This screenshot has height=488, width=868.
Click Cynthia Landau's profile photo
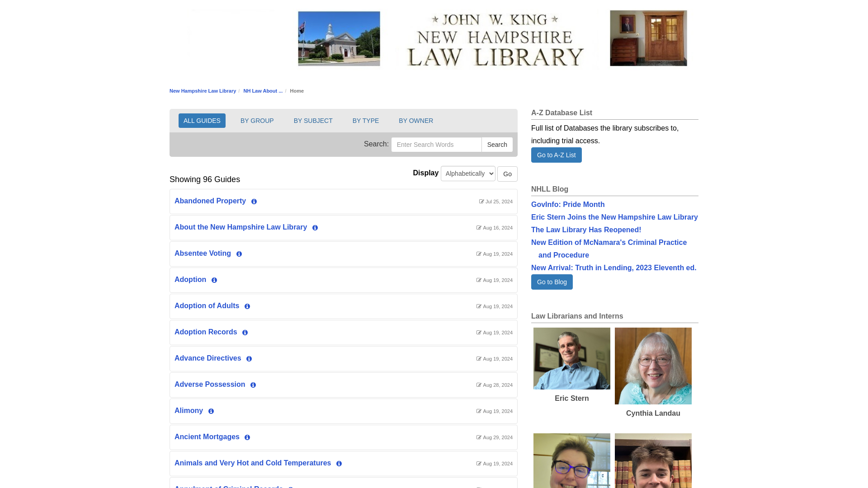tap(653, 366)
